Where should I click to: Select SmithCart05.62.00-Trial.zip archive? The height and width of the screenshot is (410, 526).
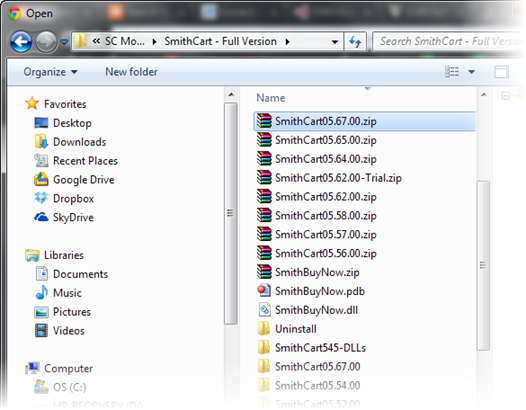pos(329,178)
